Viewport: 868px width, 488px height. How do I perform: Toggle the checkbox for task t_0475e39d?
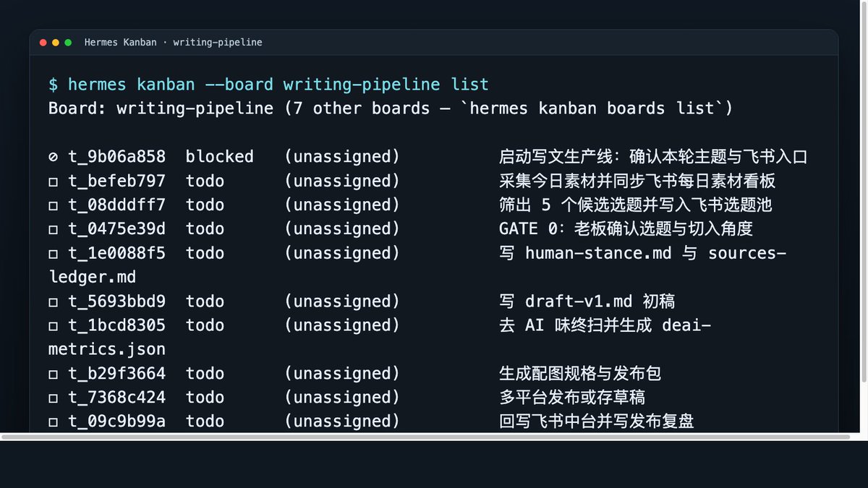click(x=53, y=229)
